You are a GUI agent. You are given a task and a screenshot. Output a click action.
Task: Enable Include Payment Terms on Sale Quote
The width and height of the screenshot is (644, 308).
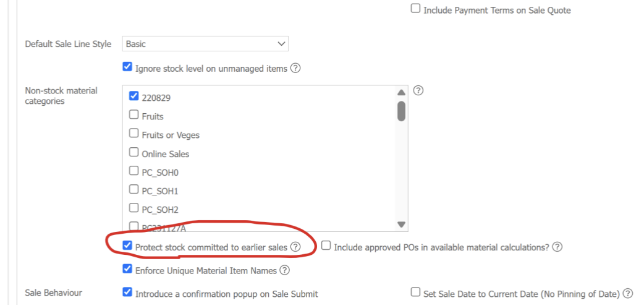click(416, 9)
